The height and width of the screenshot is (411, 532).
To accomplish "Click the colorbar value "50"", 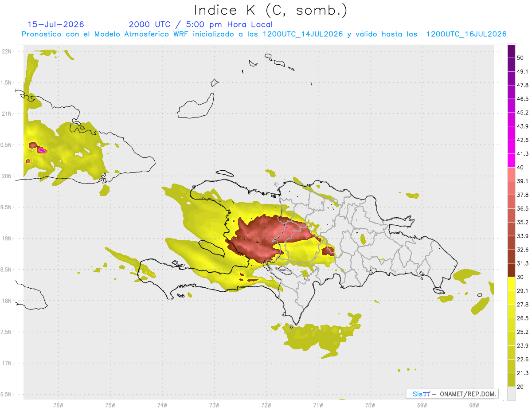I will pyautogui.click(x=521, y=58).
